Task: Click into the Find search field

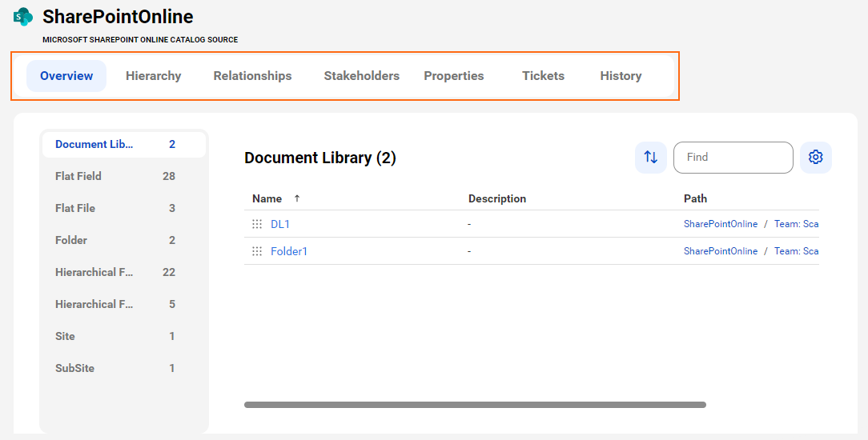Action: click(x=733, y=158)
